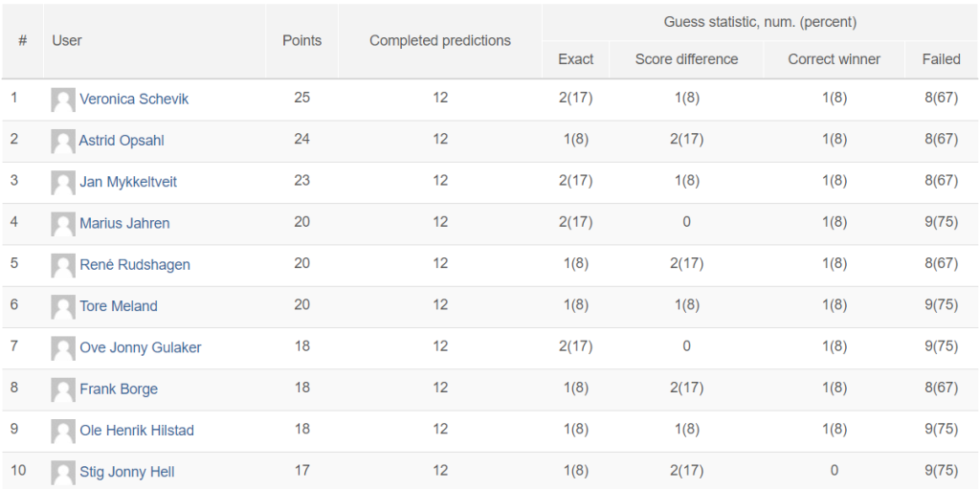Click Astrid Opsahl's avatar image

pos(63,142)
